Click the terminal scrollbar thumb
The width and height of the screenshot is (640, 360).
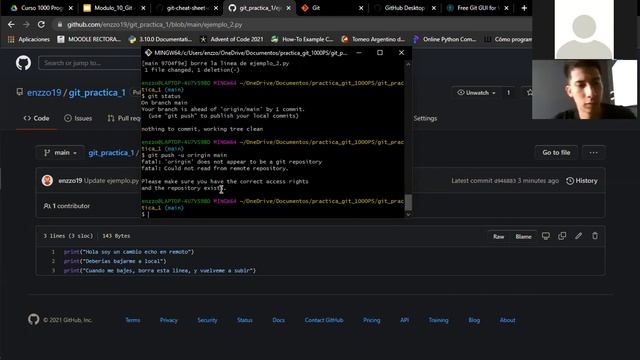click(408, 202)
